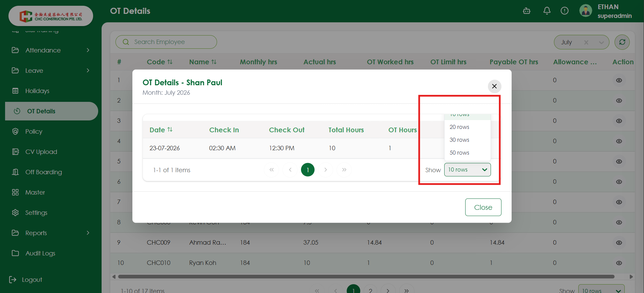Log out using the Logout link
The image size is (644, 293).
click(26, 279)
